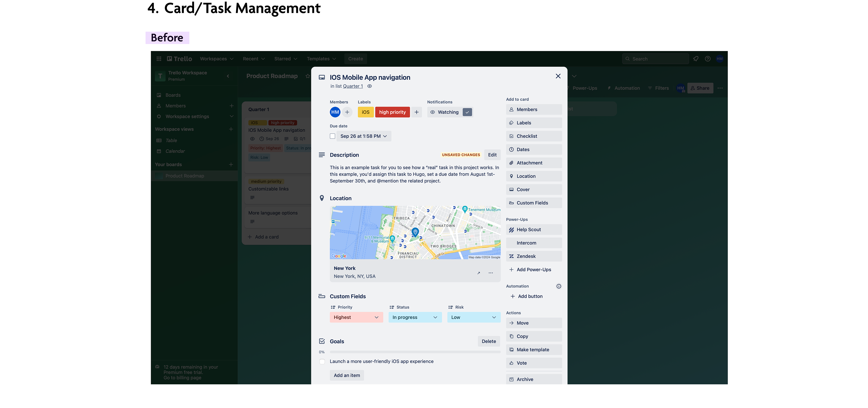Open Automation in the board toolbar
Viewport: 868px width, 408px height.
623,88
